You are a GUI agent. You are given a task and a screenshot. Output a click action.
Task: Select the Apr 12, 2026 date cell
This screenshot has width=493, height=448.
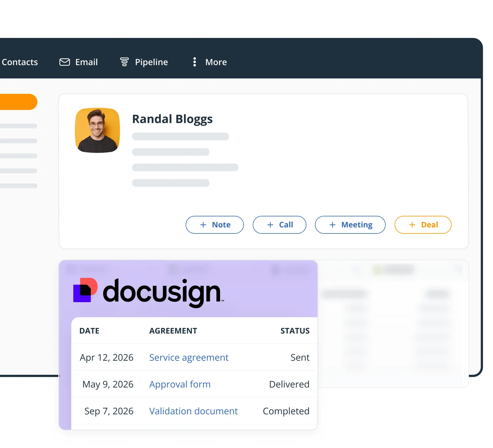click(x=107, y=357)
